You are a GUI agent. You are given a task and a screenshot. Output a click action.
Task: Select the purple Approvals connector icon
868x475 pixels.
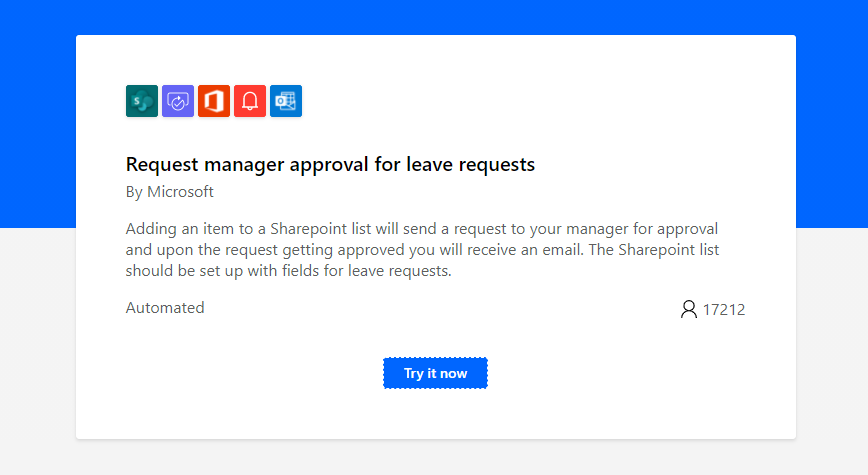[x=178, y=101]
